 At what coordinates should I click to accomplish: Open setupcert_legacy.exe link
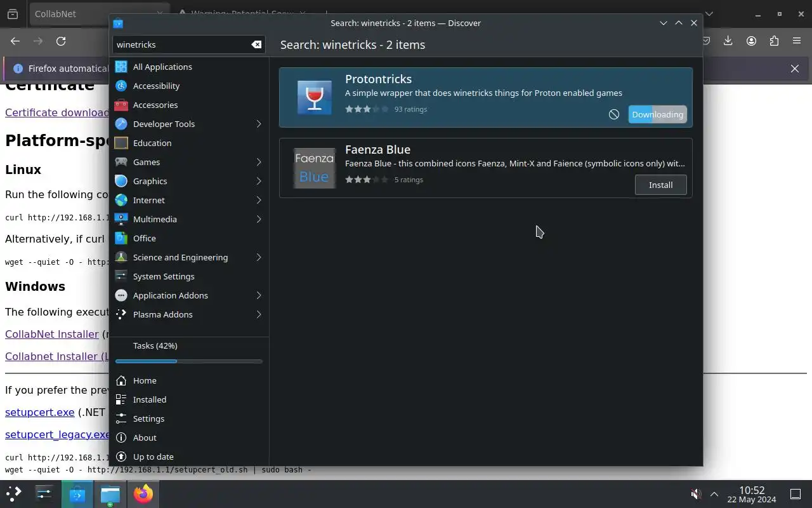coord(57,434)
